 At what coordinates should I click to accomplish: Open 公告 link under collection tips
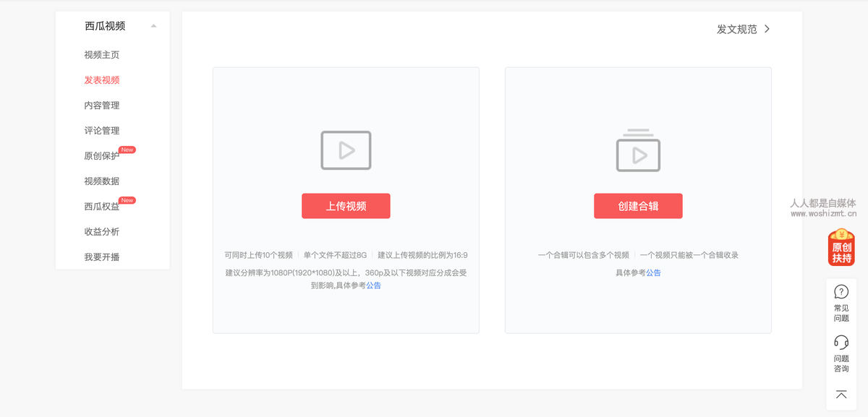click(x=653, y=273)
